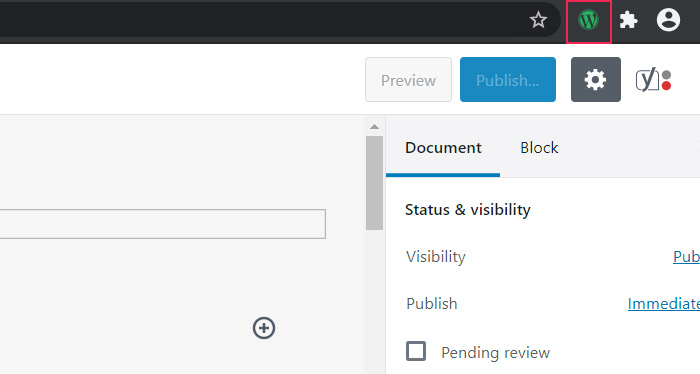Change visibility via the Public link
Screen dimensions: 700x374
coord(686,256)
